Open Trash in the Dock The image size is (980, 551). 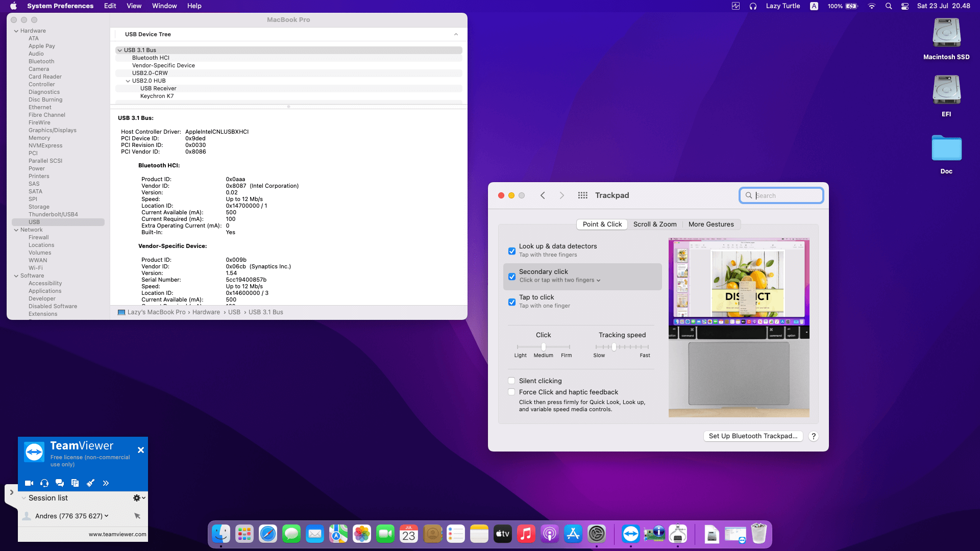tap(759, 534)
